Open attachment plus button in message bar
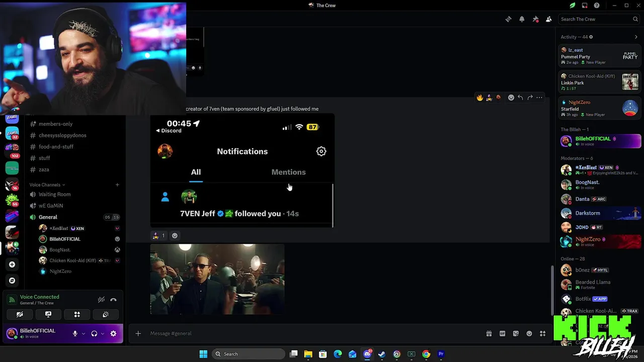The height and width of the screenshot is (362, 644). [138, 333]
